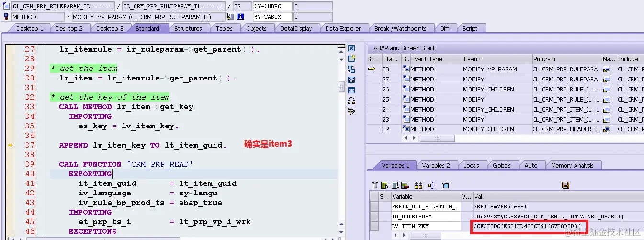This screenshot has height=240, width=644.
Task: Select the LV_ITEM_KEY variable row selector
Action: (374, 226)
